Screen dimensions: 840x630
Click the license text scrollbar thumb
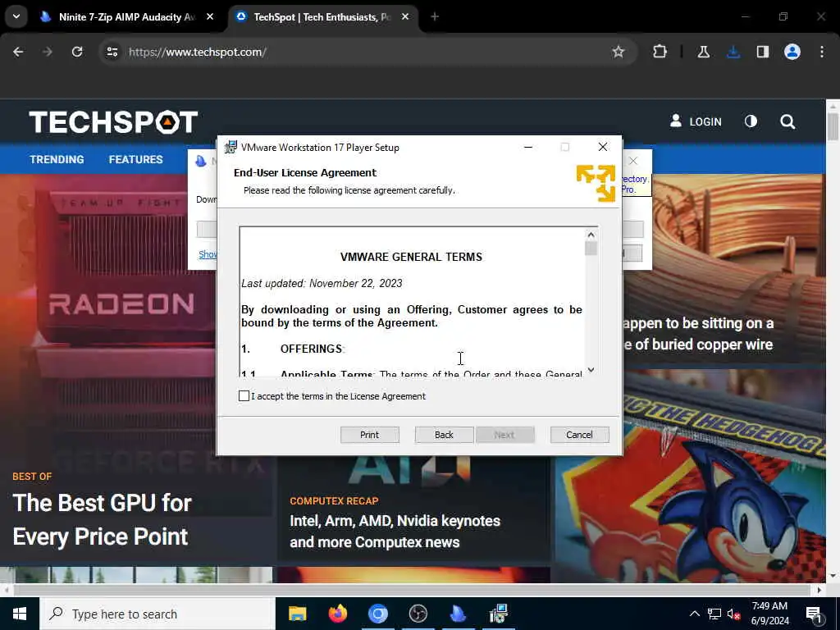[x=591, y=249]
